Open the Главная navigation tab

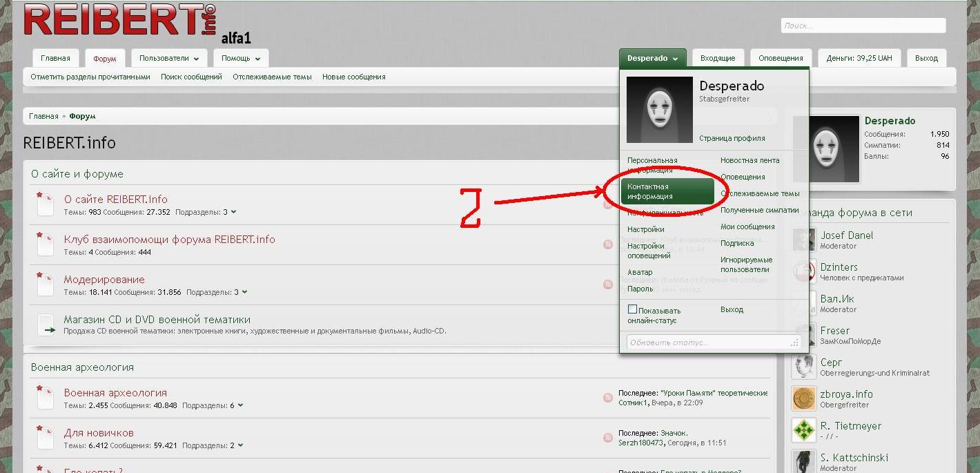(55, 59)
